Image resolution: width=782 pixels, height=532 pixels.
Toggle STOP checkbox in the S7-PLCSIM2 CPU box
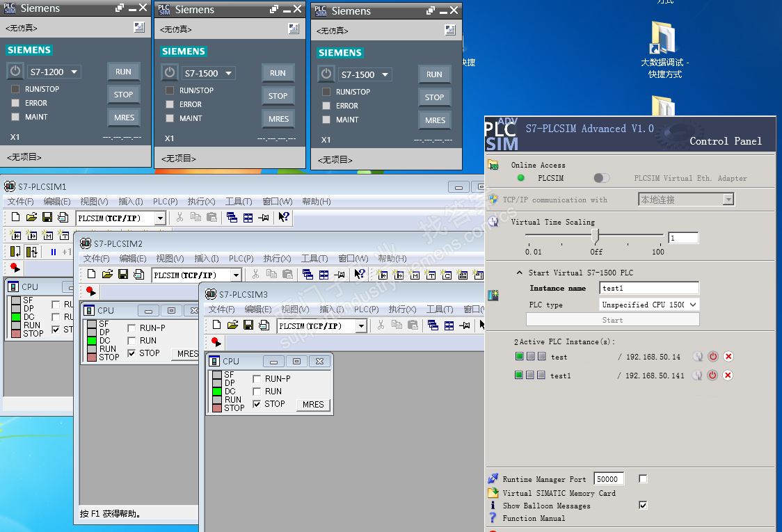pyautogui.click(x=131, y=353)
